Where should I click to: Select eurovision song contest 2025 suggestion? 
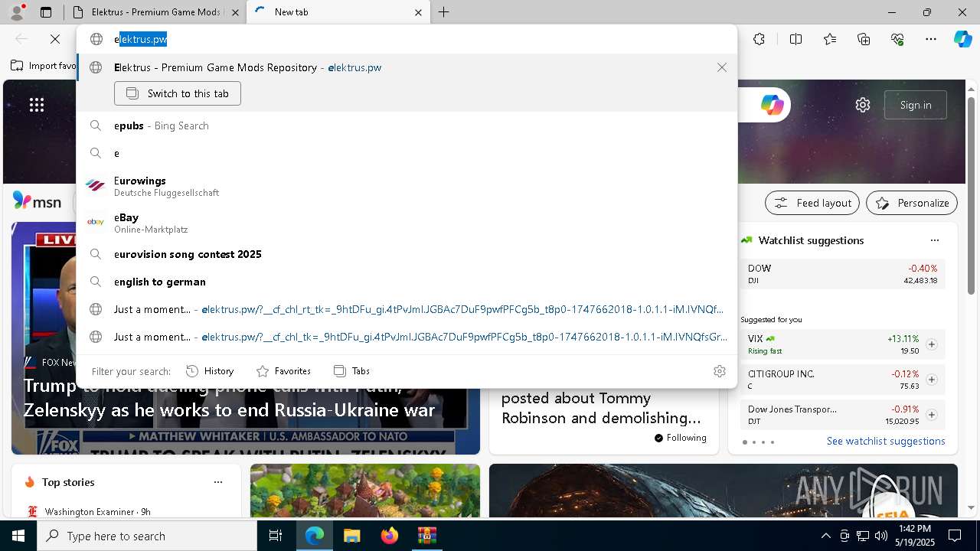(x=407, y=254)
